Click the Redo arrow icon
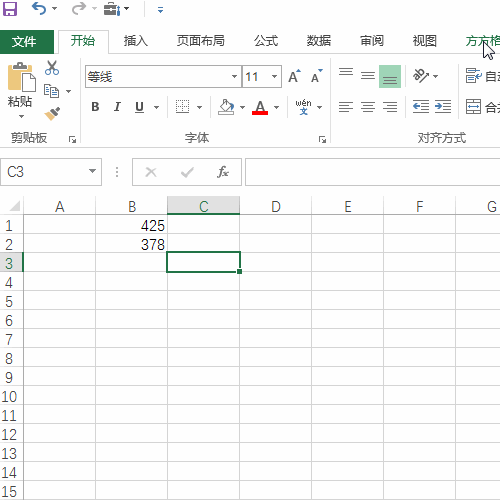The width and height of the screenshot is (500, 500). (79, 9)
